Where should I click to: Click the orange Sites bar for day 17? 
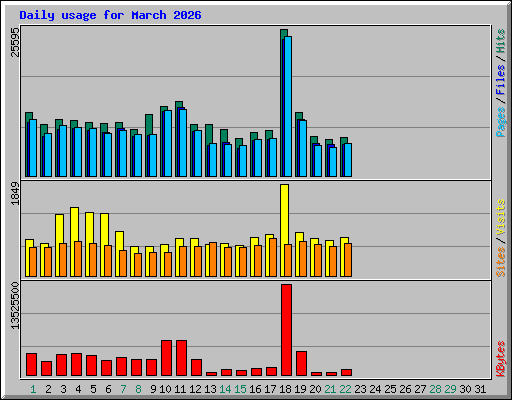tap(273, 257)
